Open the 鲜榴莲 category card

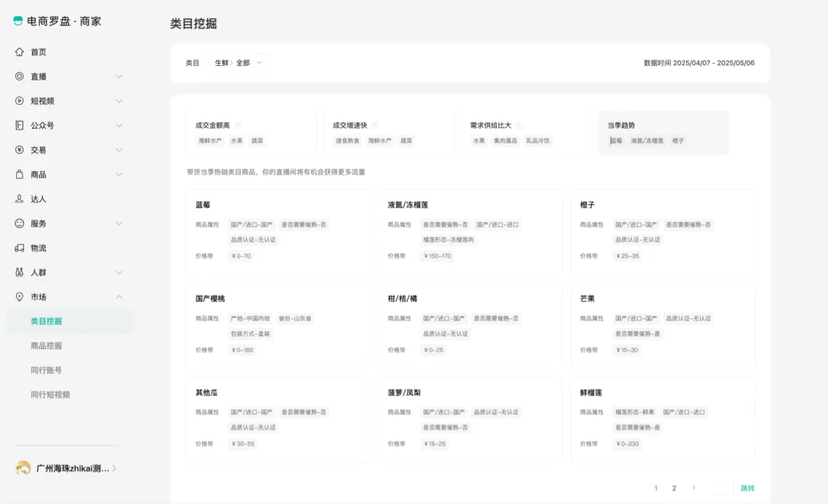(x=662, y=419)
